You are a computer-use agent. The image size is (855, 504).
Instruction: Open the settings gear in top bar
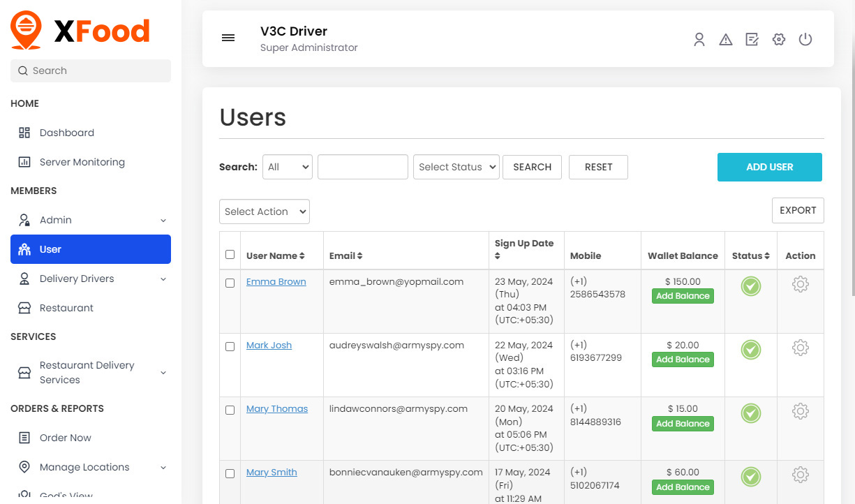point(778,39)
